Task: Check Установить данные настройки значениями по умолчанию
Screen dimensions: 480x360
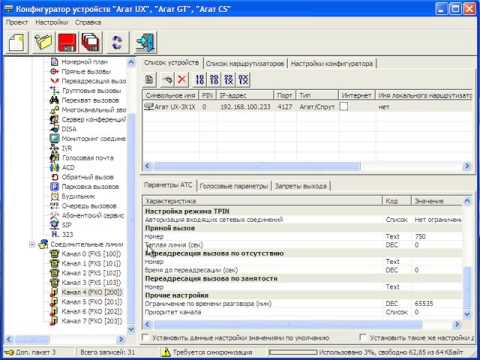Action: coord(146,338)
